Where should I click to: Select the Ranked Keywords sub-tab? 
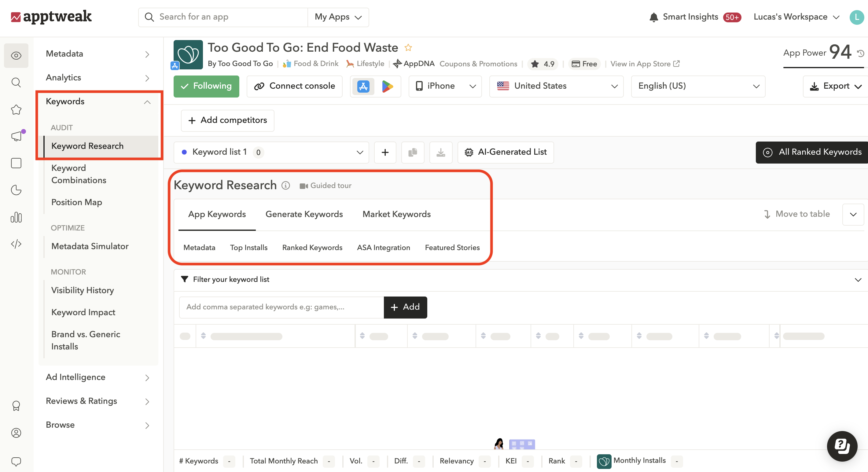point(312,248)
